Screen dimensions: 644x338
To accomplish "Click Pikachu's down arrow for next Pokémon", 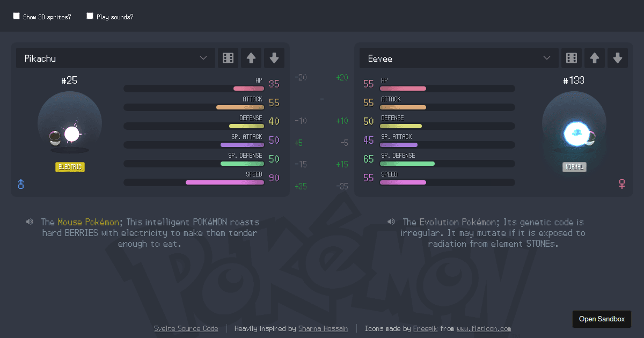I will point(274,58).
